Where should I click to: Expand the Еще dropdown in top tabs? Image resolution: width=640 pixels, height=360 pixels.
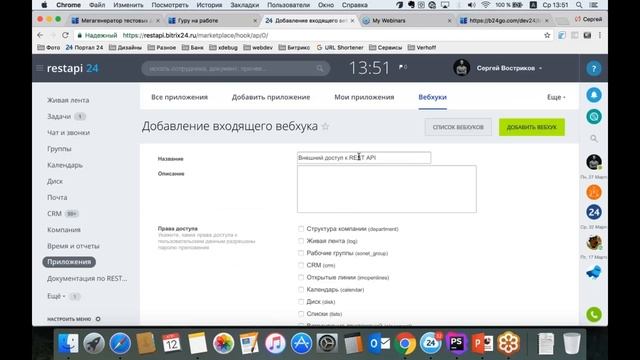coord(556,97)
